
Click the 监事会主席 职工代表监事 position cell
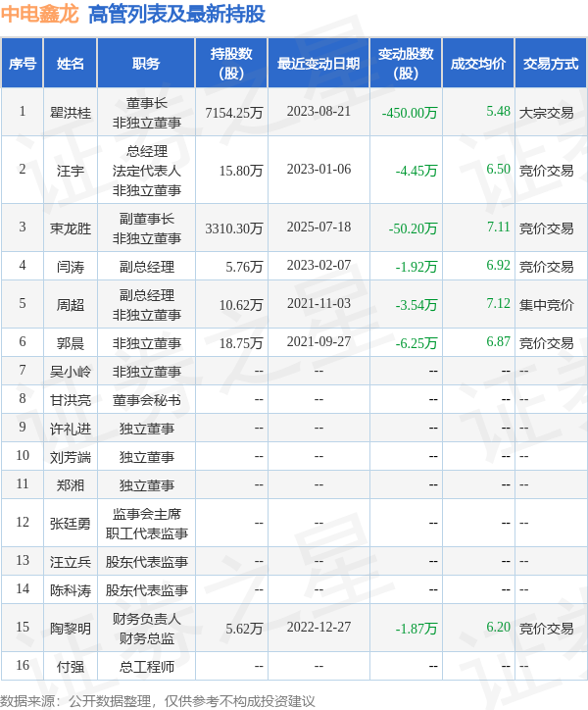[x=146, y=524]
